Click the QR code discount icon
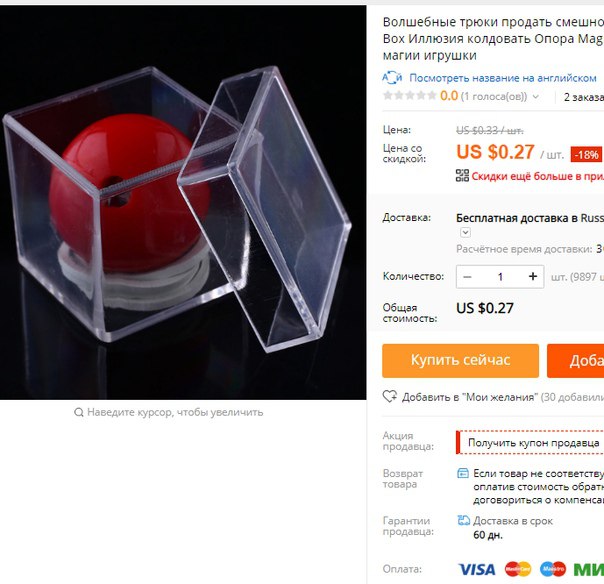 462,176
